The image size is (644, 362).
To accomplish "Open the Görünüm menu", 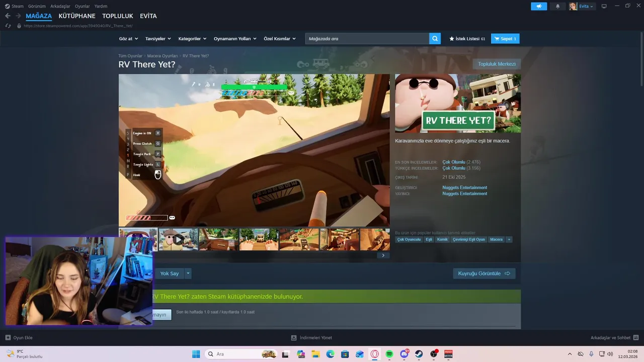I will click(37, 6).
